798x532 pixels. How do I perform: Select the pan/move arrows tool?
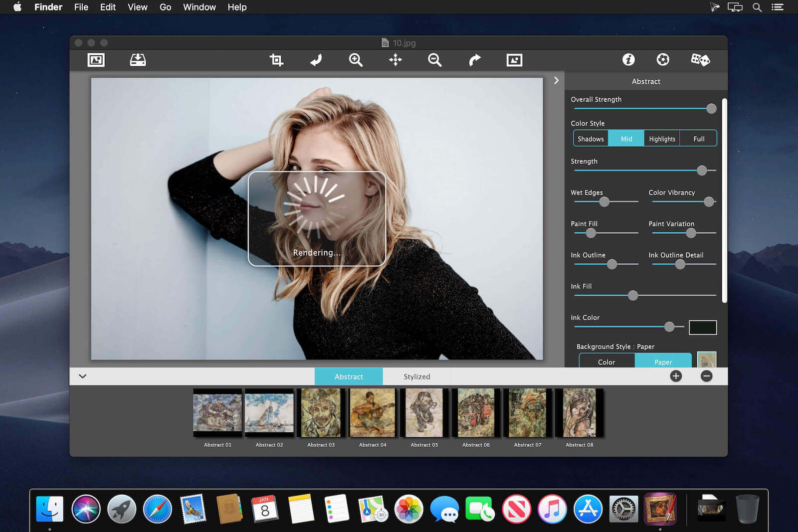coord(395,60)
